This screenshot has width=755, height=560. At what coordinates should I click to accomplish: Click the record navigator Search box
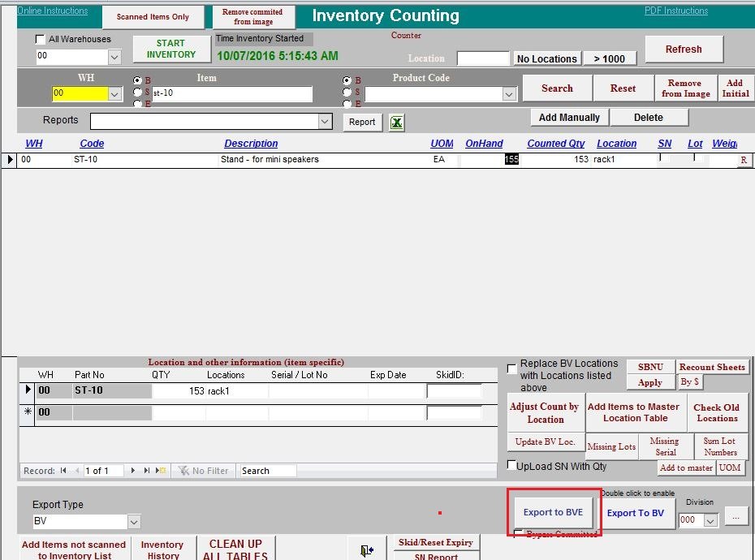[268, 471]
